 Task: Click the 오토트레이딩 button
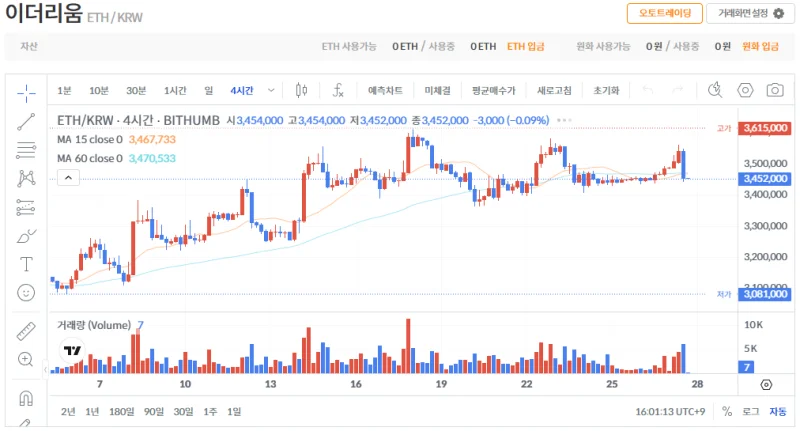[x=665, y=13]
